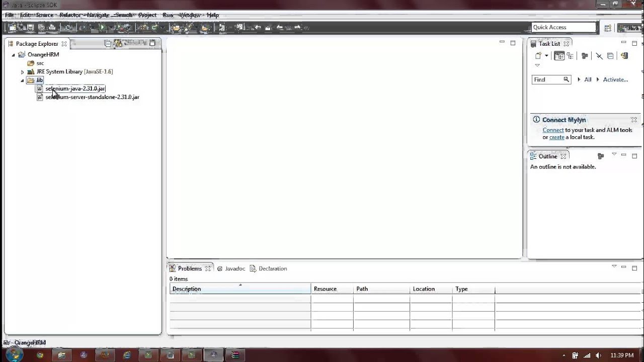Open the Outline view menu triangle

coord(614,154)
